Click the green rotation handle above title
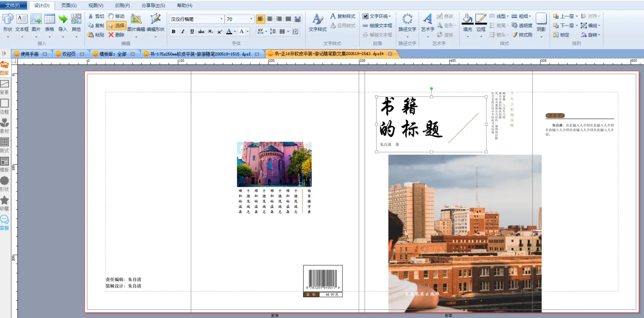 coord(431,88)
